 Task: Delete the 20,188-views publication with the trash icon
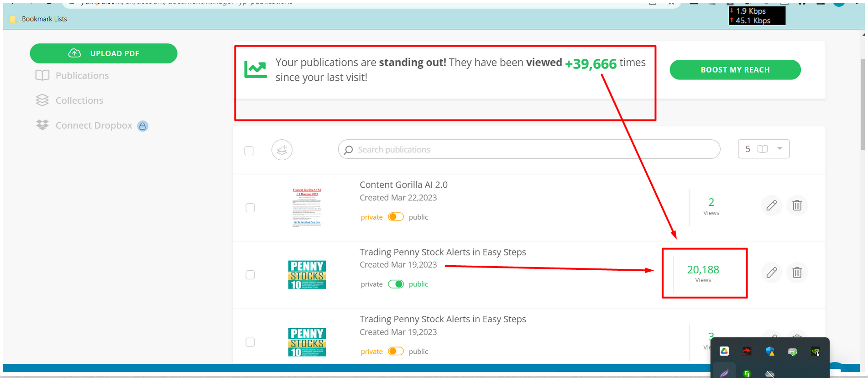point(797,273)
